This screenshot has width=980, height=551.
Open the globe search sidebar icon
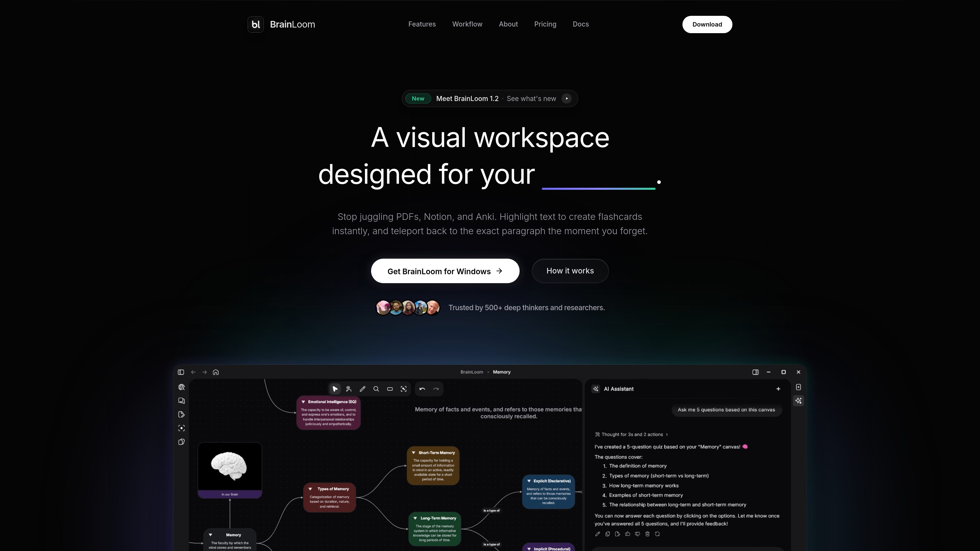click(x=181, y=387)
